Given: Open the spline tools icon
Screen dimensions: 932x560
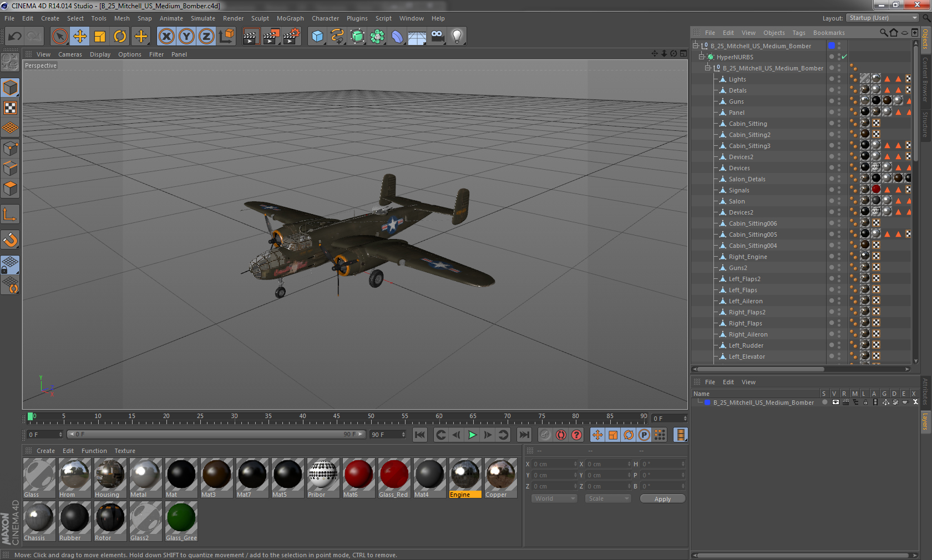Looking at the screenshot, I should [x=337, y=37].
